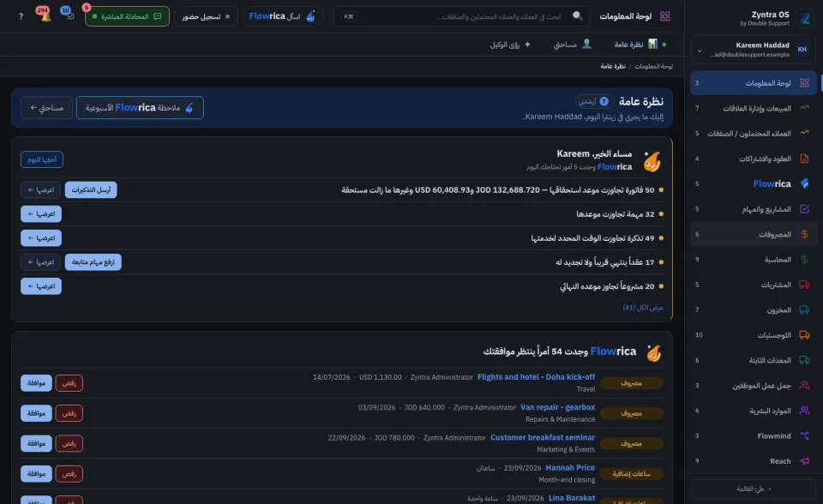This screenshot has width=823, height=504.
Task: Click the blue help badge beside overview title
Action: point(604,101)
